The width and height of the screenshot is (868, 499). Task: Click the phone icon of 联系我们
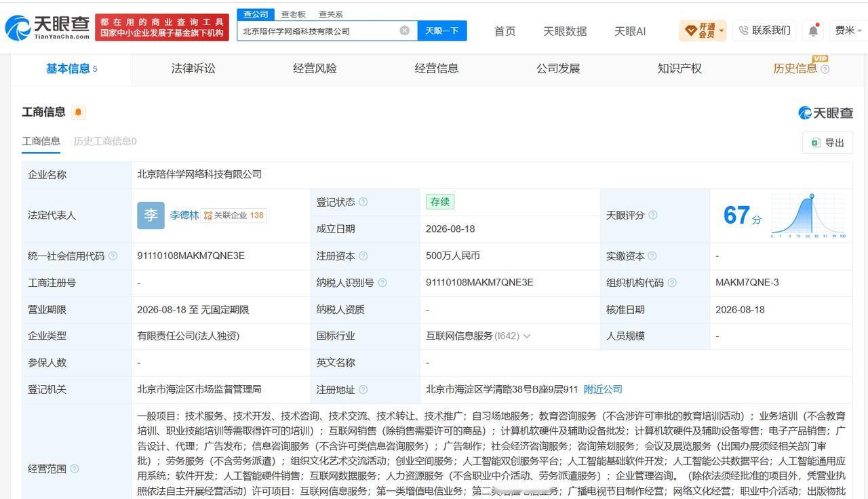(743, 31)
